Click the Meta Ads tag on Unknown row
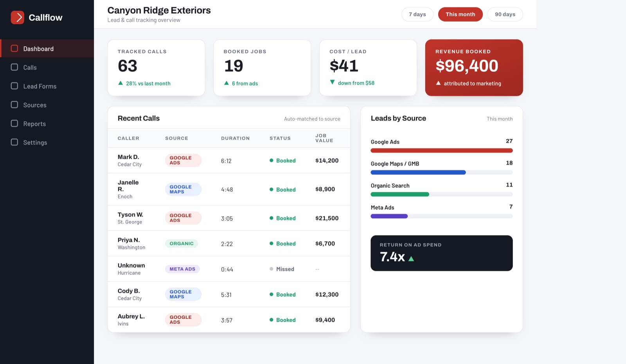Viewport: 626px width, 364px height. click(x=182, y=269)
